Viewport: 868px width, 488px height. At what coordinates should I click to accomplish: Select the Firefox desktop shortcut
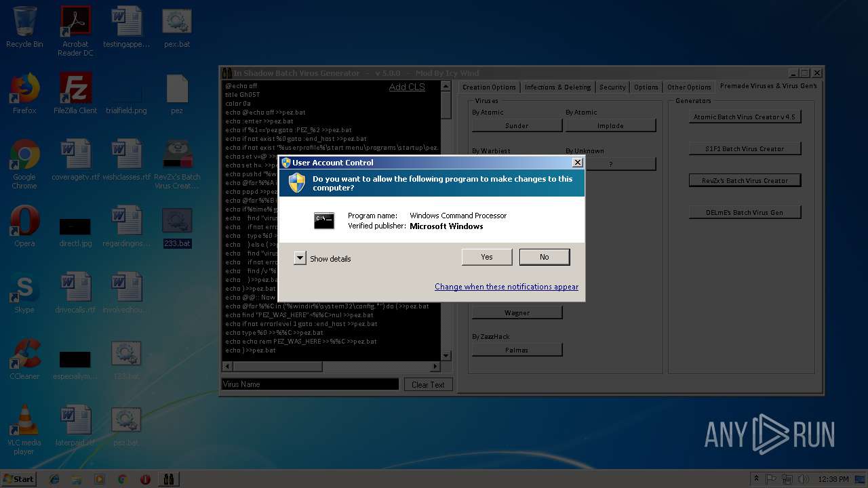pyautogui.click(x=24, y=94)
